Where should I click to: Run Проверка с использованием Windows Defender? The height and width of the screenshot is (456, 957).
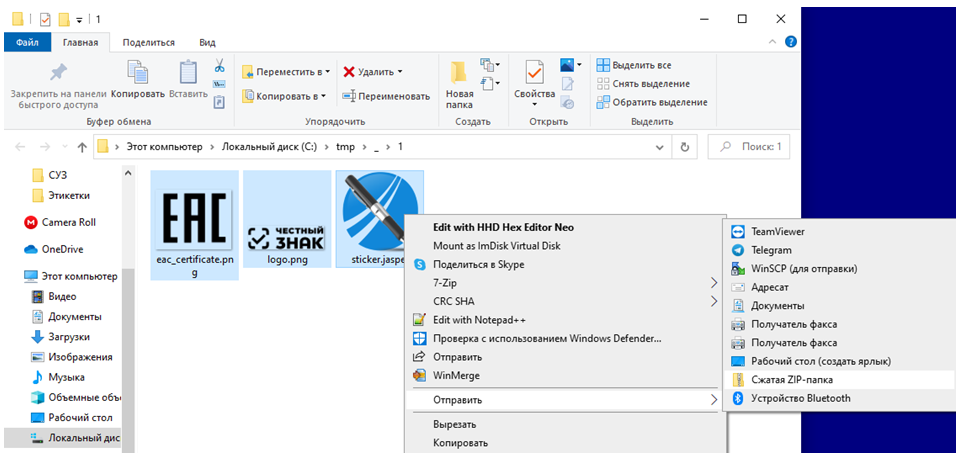(547, 338)
